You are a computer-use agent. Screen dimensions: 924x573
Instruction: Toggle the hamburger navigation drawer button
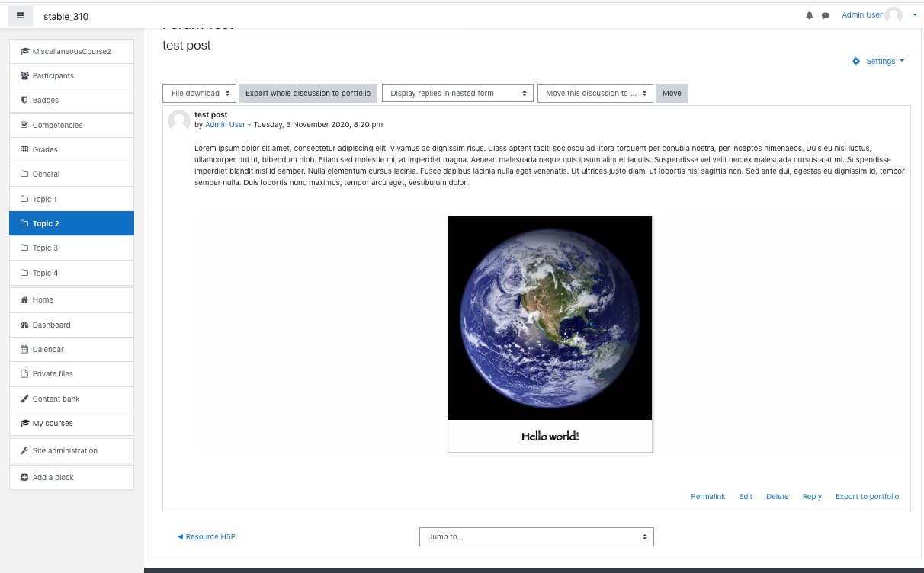pyautogui.click(x=21, y=15)
